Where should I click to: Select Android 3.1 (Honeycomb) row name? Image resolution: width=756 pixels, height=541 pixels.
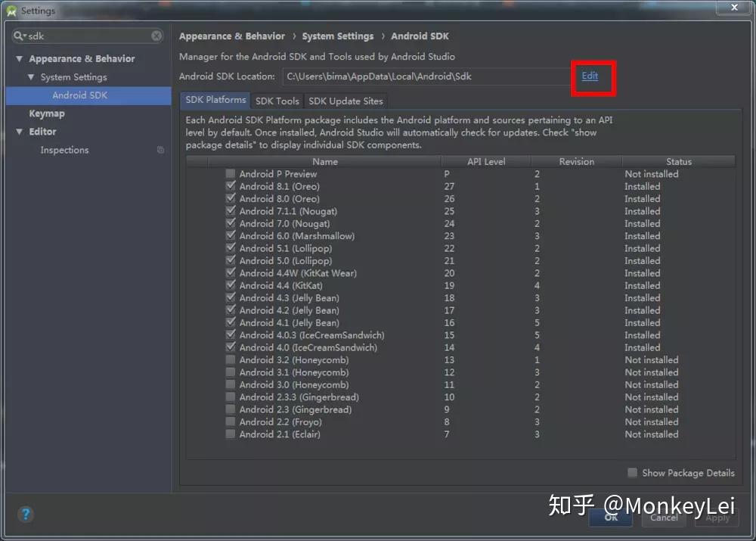coord(294,372)
